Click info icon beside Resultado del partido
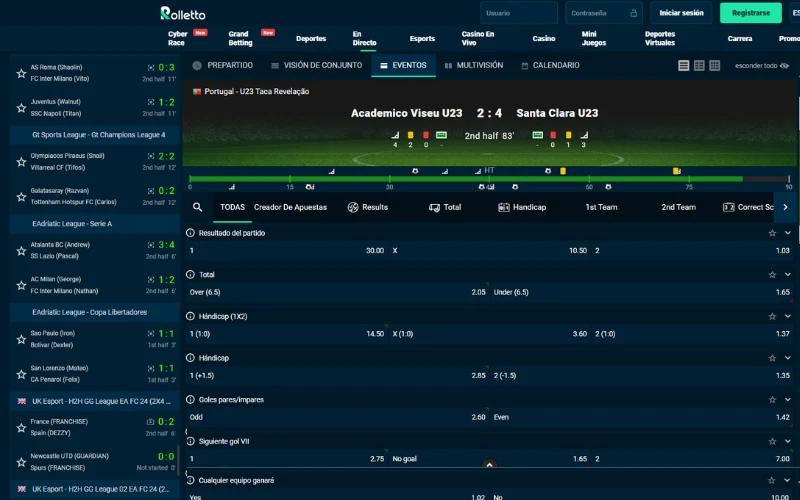 [x=190, y=233]
